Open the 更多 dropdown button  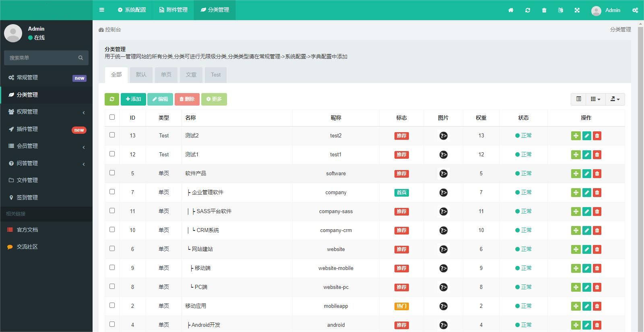(214, 99)
